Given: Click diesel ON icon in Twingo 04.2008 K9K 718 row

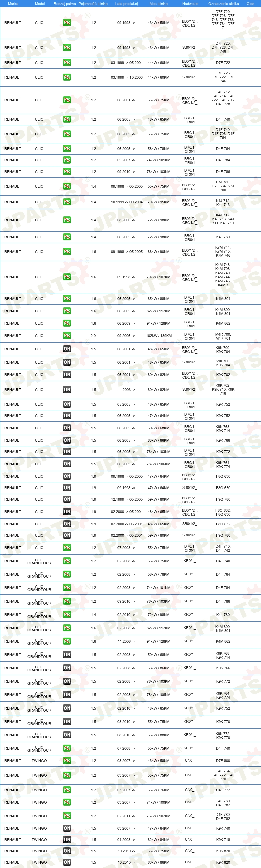Looking at the screenshot, I should [67, 840].
